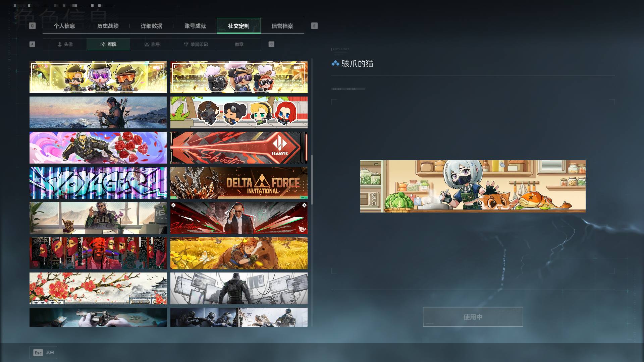
Task: Switch to the 徽章 badge sub-tab
Action: click(x=239, y=44)
